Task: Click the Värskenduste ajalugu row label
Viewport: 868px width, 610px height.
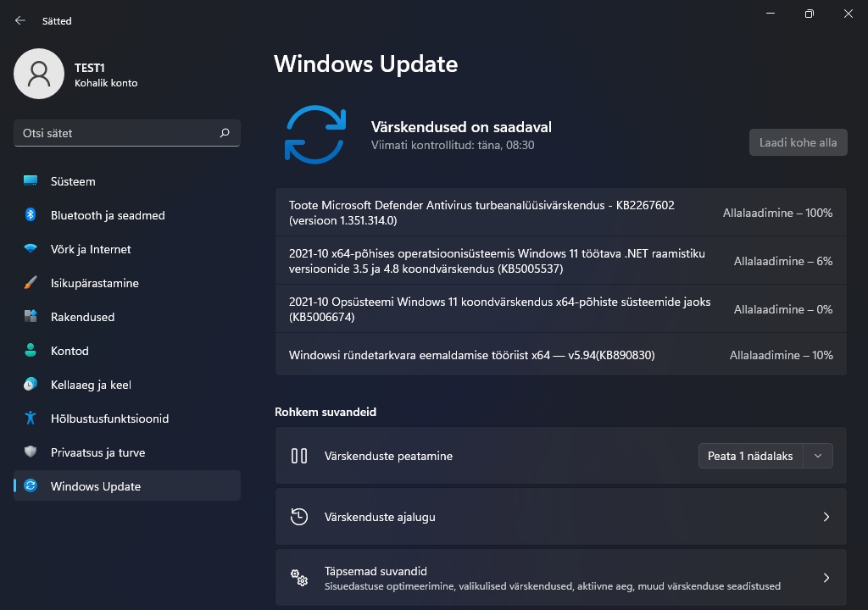Action: point(380,517)
